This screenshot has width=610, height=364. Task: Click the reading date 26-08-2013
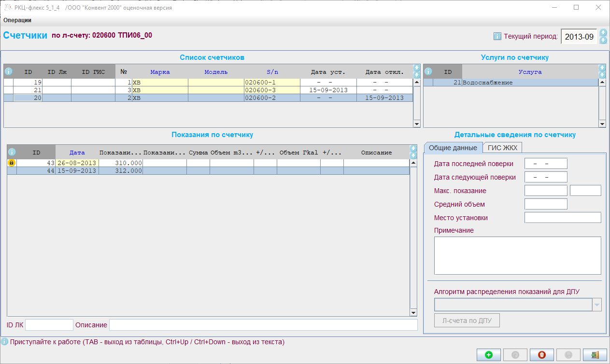click(x=77, y=163)
